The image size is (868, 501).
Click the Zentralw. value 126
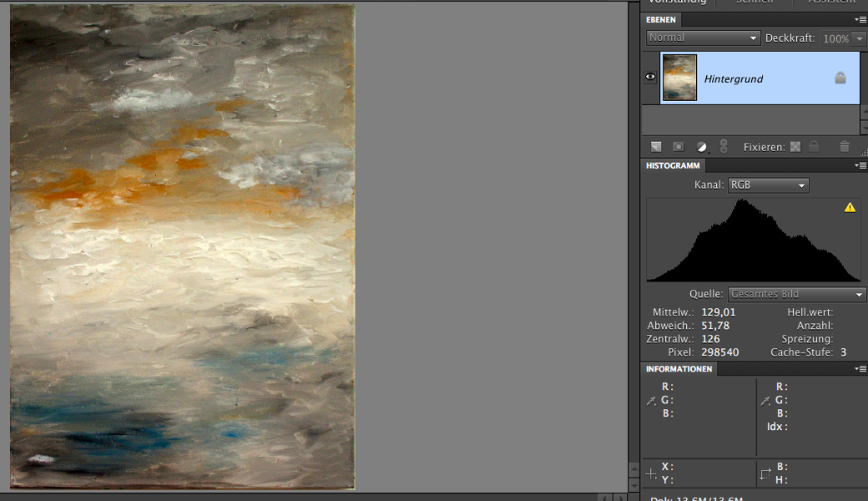711,339
